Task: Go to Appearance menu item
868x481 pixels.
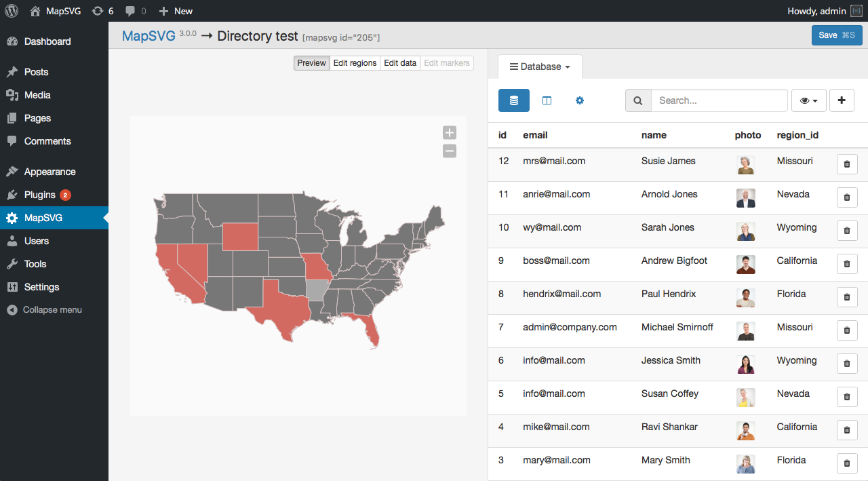Action: (x=50, y=172)
